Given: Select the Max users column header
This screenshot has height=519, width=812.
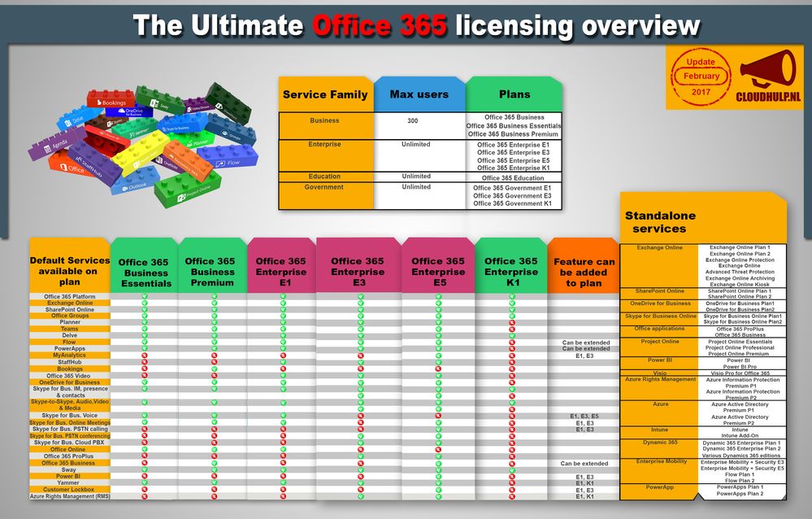Looking at the screenshot, I should [419, 94].
